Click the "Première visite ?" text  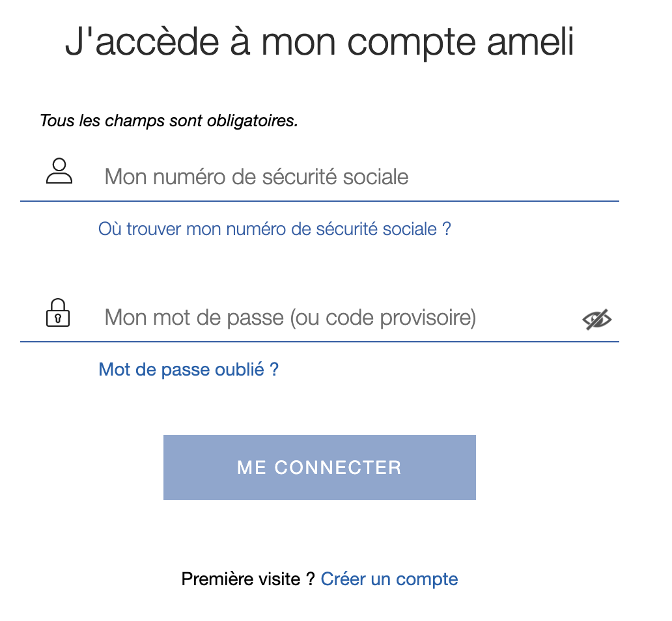248,579
